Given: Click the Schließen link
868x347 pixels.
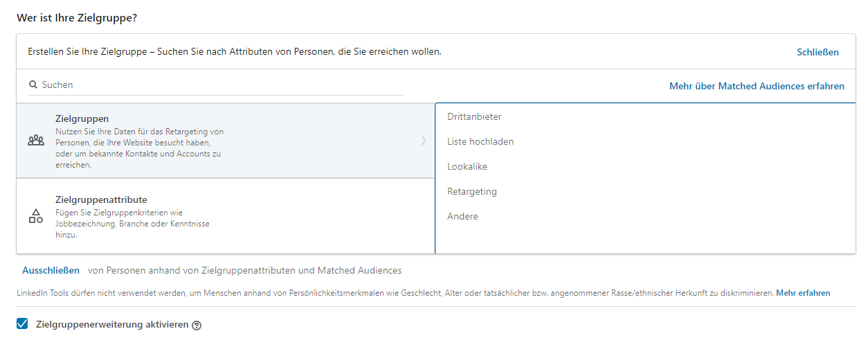Looking at the screenshot, I should 817,52.
